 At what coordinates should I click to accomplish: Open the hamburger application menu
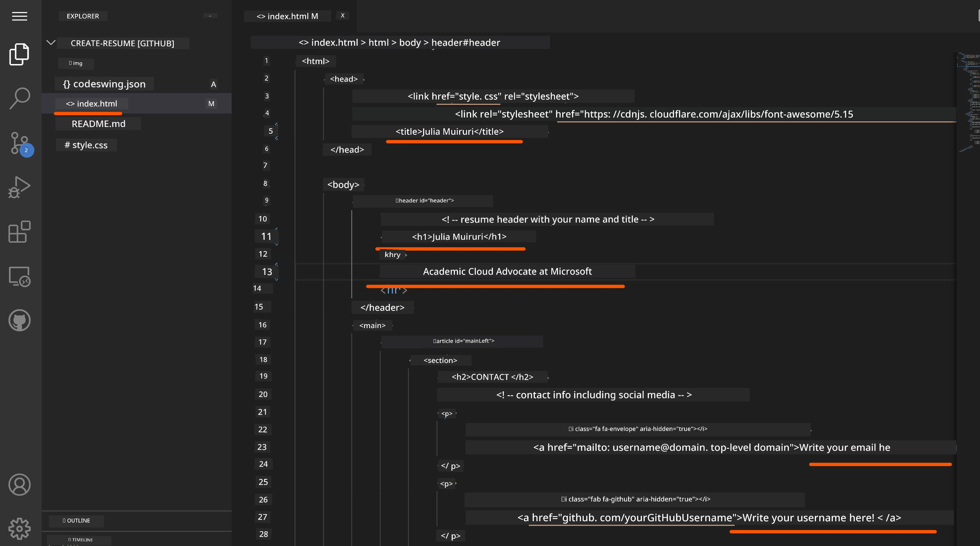point(19,16)
